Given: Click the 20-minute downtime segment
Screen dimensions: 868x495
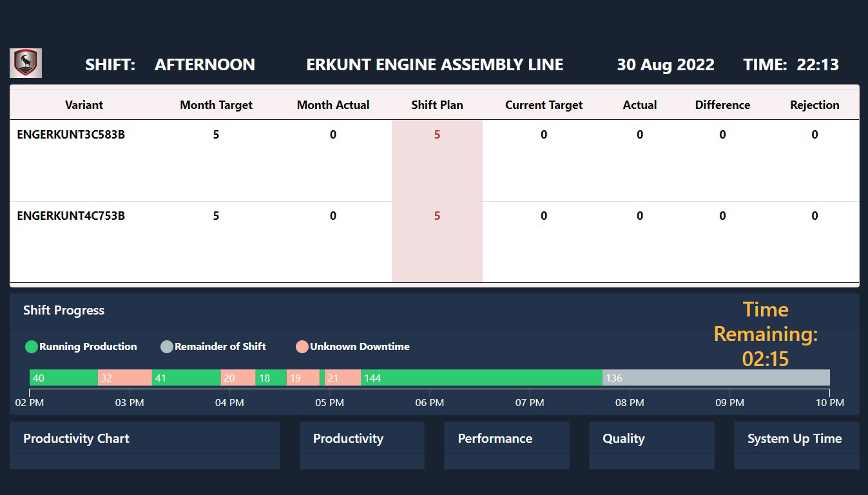Looking at the screenshot, I should [x=238, y=378].
